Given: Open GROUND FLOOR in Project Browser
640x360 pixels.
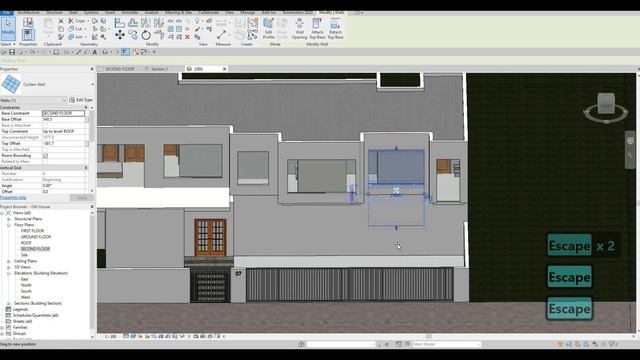Looking at the screenshot, I should click(36, 237).
